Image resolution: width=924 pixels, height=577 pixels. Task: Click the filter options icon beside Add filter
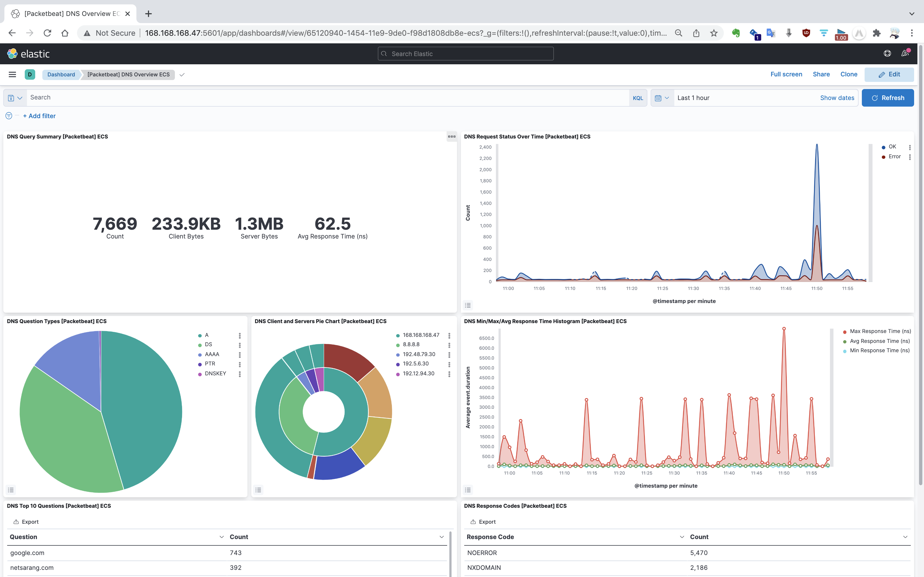point(9,116)
